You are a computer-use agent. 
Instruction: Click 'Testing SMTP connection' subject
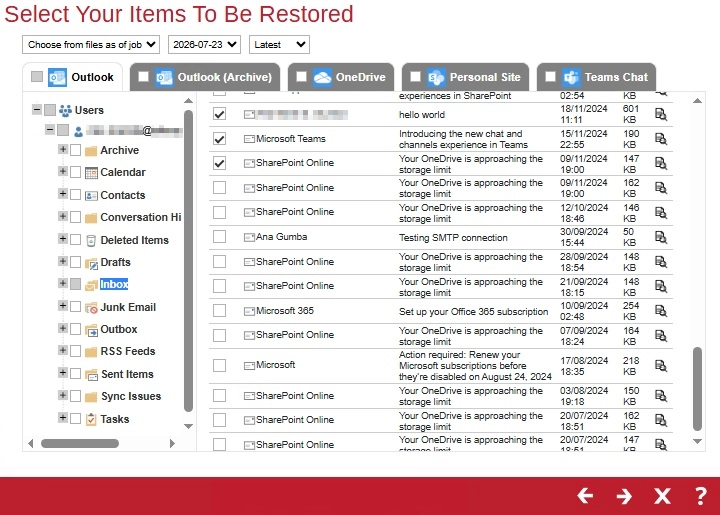coord(453,238)
